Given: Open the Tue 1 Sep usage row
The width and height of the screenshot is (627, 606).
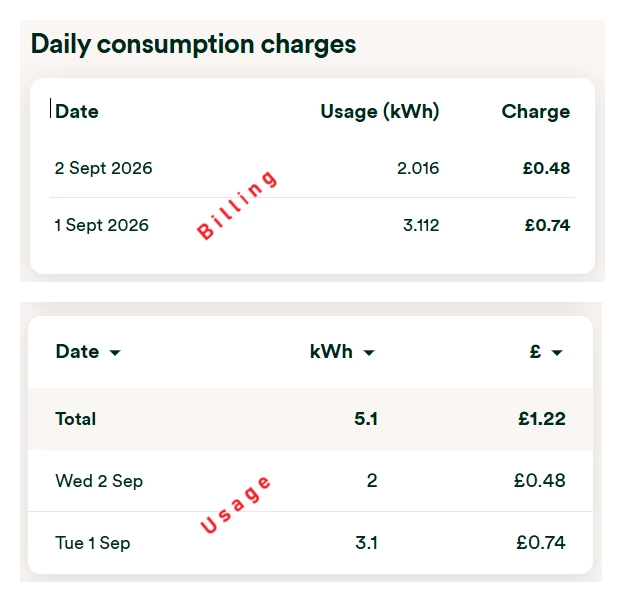Looking at the screenshot, I should coord(310,543).
